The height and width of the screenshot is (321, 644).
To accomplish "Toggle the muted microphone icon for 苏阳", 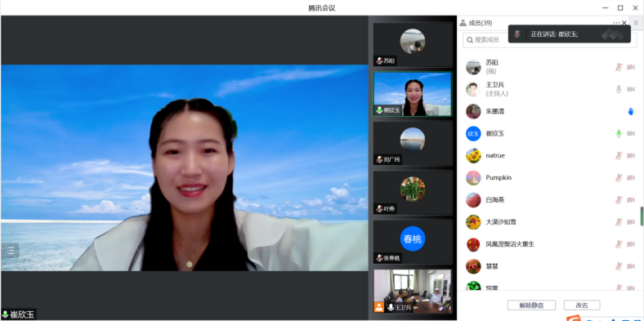I will 619,67.
